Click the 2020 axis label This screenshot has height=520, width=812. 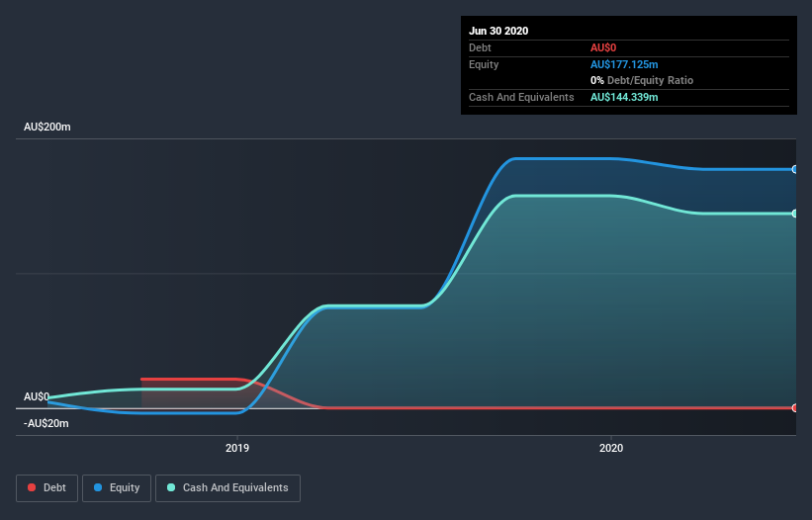click(611, 448)
